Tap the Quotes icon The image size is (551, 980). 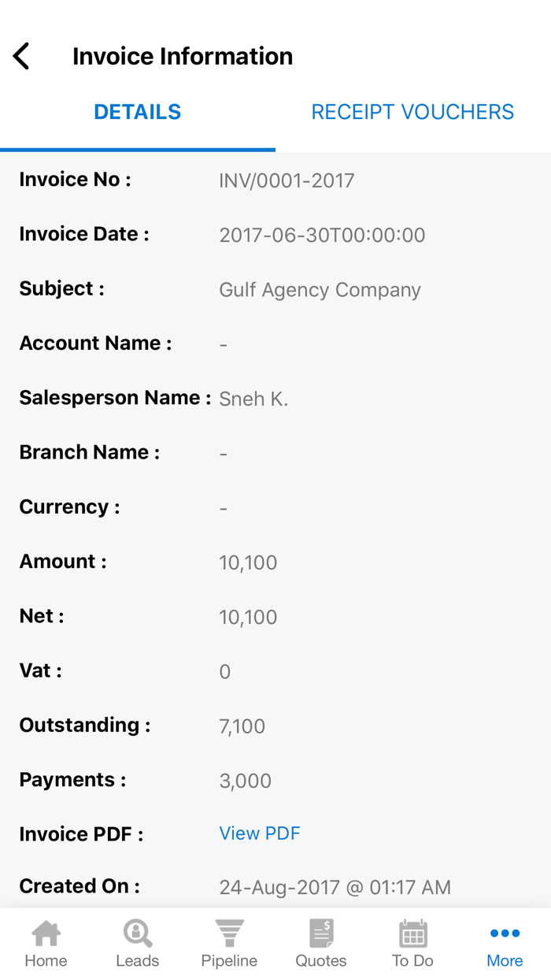point(320,941)
